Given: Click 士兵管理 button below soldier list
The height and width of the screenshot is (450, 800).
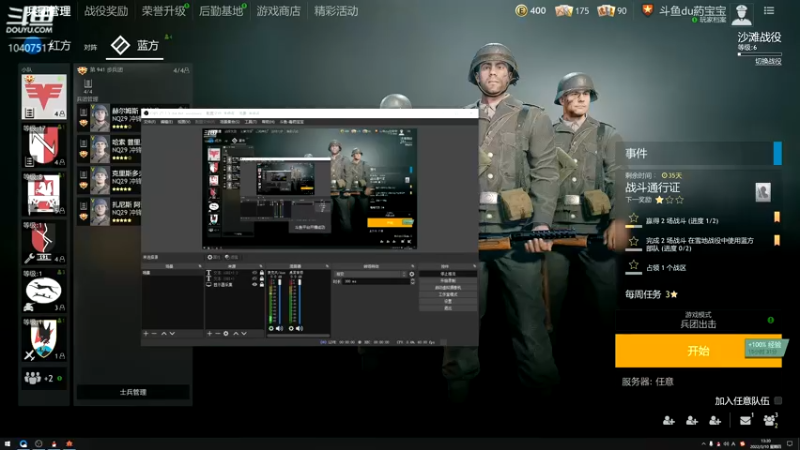Looking at the screenshot, I should [133, 392].
